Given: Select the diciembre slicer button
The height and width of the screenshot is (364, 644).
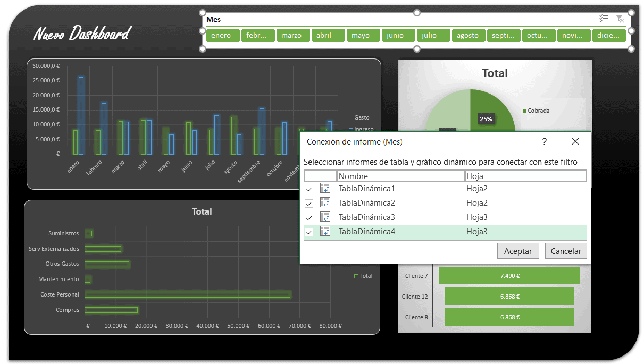Looking at the screenshot, I should click(608, 36).
